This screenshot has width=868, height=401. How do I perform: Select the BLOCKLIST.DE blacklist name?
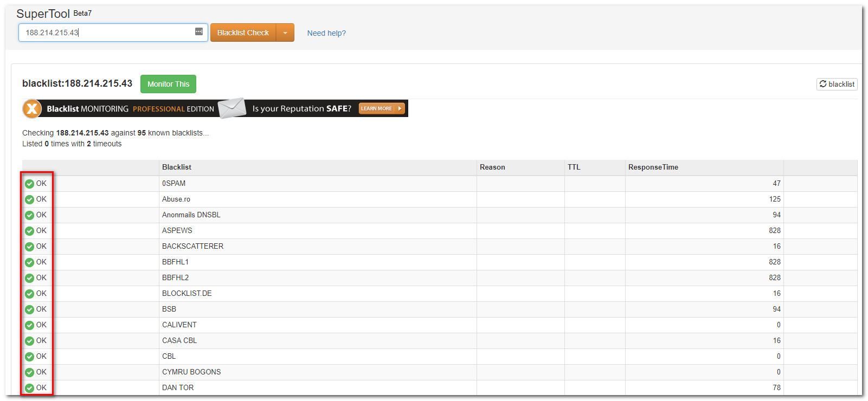187,293
